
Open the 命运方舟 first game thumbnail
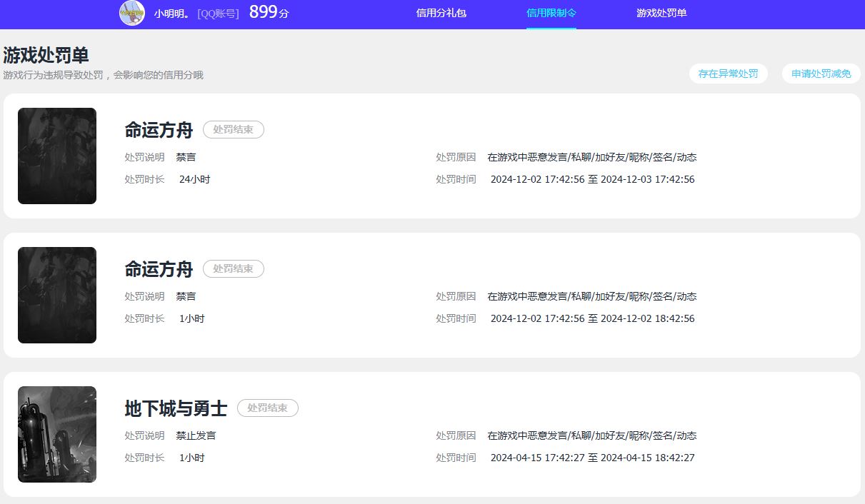57,156
